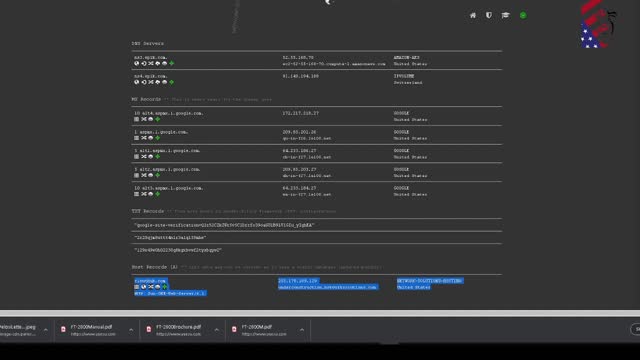Image resolution: width=640 pixels, height=360 pixels.
Task: Click green target icon under alt2.aspmx.l.google.com
Action: pyautogui.click(x=158, y=175)
